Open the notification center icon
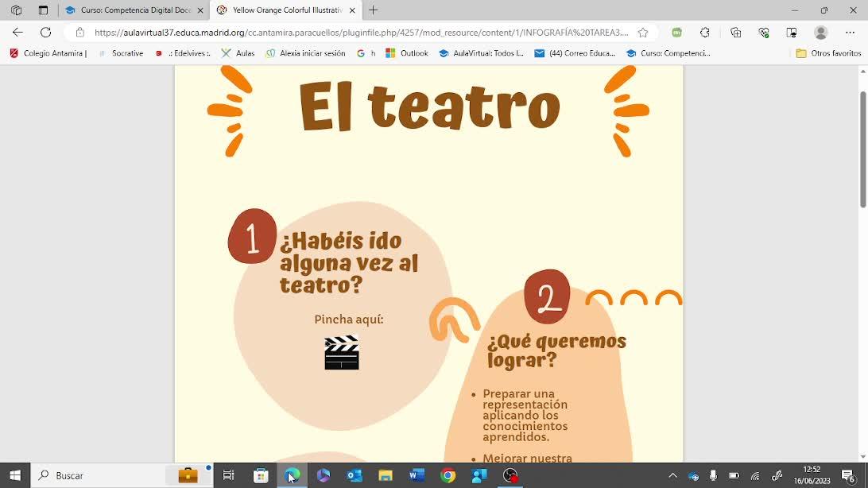 point(849,475)
